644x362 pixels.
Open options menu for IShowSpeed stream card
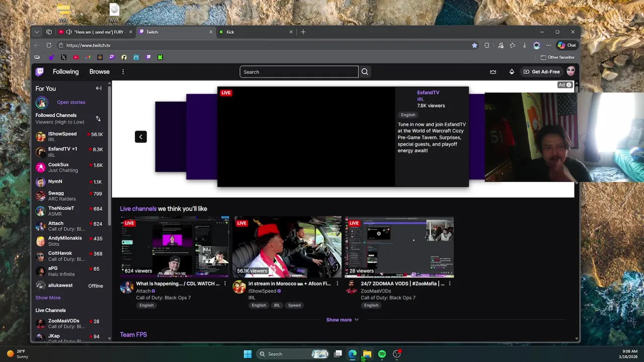[x=337, y=284]
